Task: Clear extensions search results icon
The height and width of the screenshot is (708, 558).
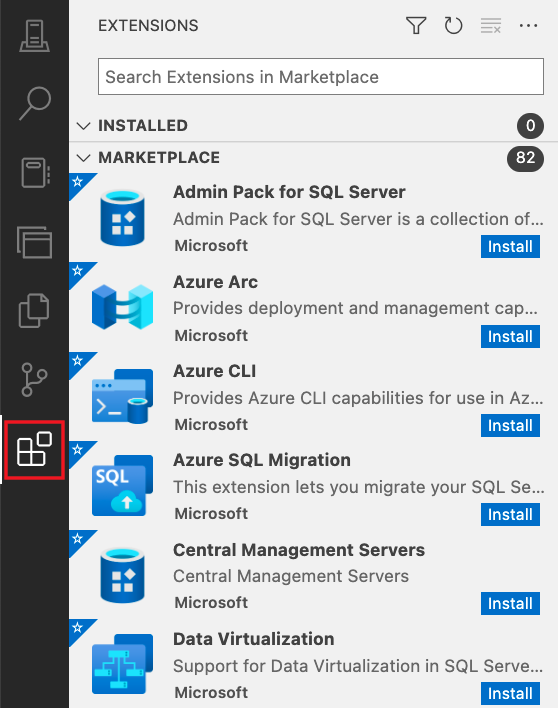Action: [491, 26]
